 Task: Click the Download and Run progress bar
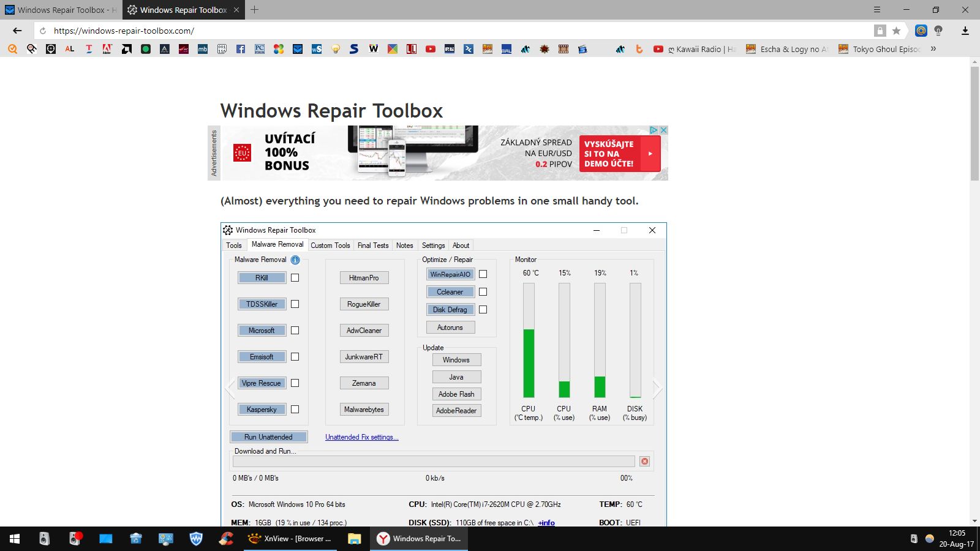click(434, 462)
